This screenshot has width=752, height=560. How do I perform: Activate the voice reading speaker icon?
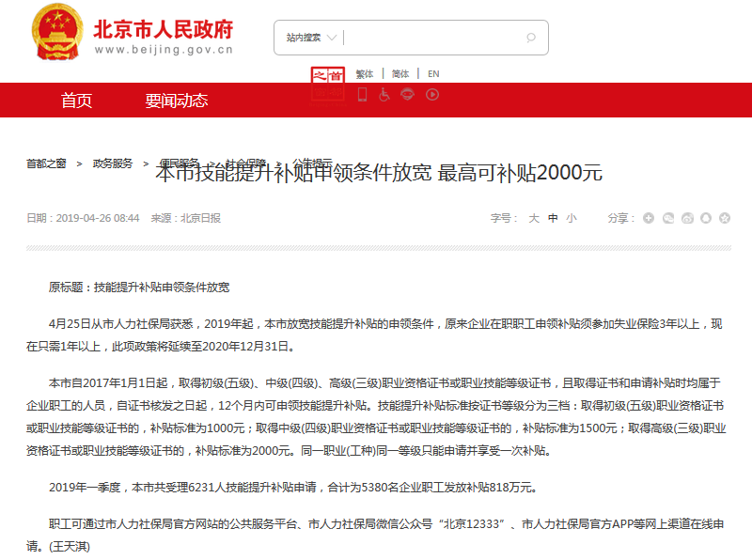point(407,94)
